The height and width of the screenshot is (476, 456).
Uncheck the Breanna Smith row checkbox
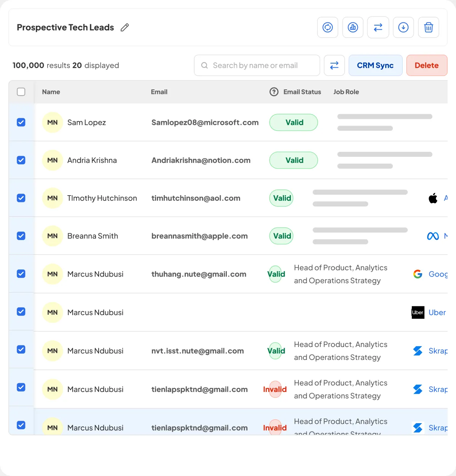pos(21,236)
